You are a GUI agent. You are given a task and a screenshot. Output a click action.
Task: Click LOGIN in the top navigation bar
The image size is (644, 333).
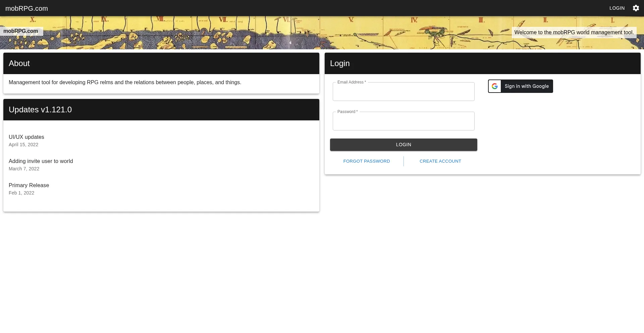[x=617, y=8]
